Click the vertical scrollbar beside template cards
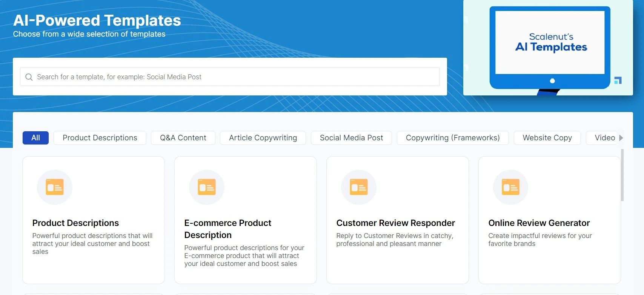This screenshot has height=295, width=644. [622, 175]
